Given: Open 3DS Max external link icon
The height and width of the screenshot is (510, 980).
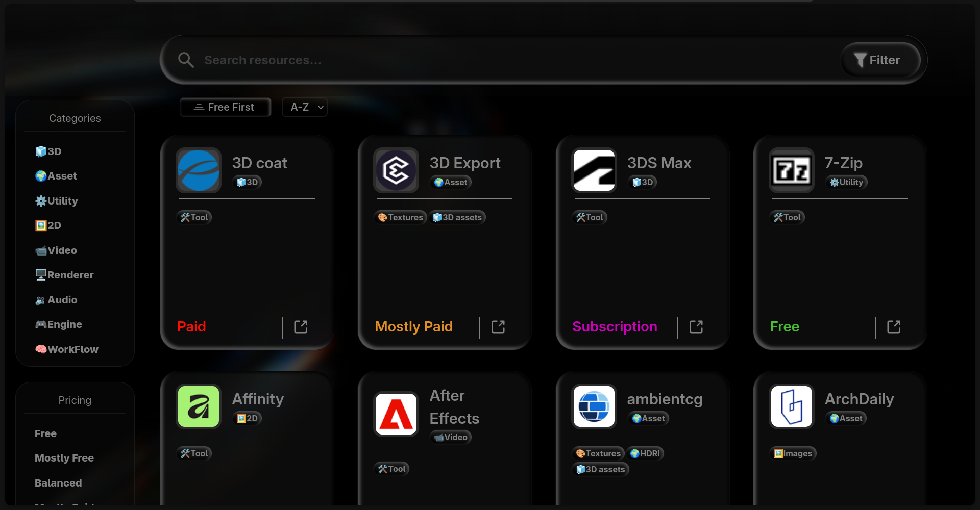Looking at the screenshot, I should [696, 327].
